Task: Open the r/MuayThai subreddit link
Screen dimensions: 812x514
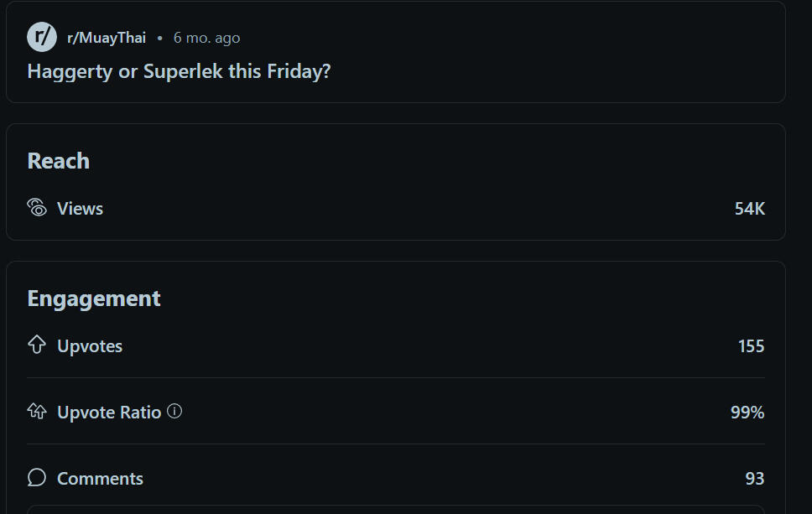Action: click(x=107, y=38)
